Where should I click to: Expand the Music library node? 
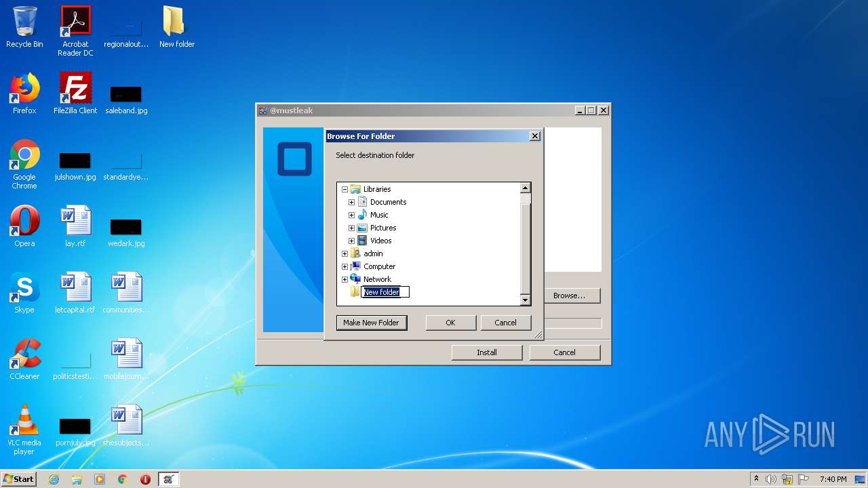[x=351, y=215]
